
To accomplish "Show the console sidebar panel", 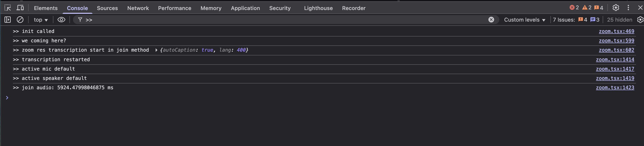I will click(x=8, y=20).
